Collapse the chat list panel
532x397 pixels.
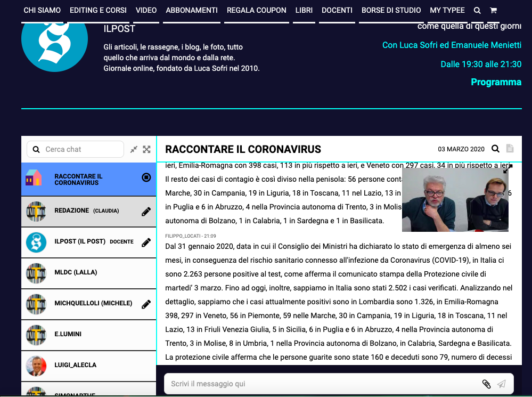[x=134, y=150]
